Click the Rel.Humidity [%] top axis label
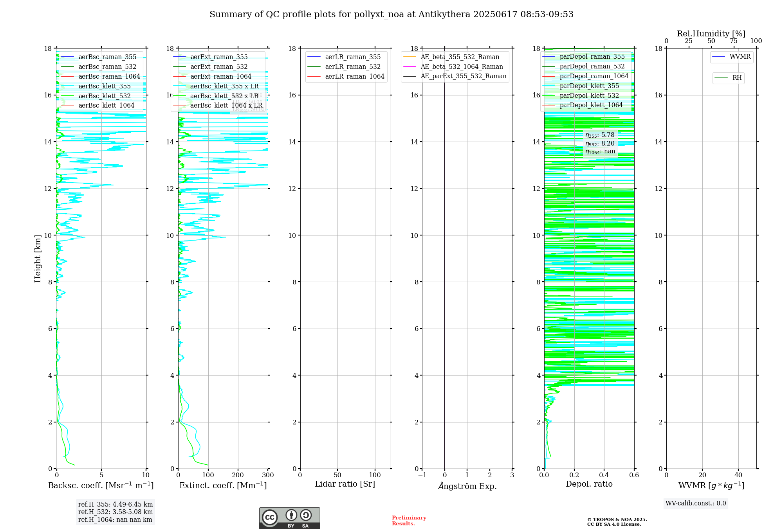This screenshot has height=532, width=783. point(711,34)
